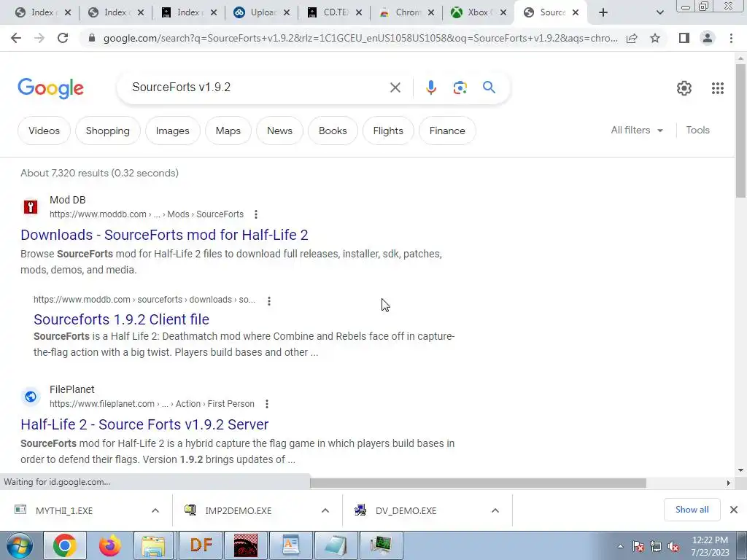
Task: Open search Tools button
Action: point(697,130)
